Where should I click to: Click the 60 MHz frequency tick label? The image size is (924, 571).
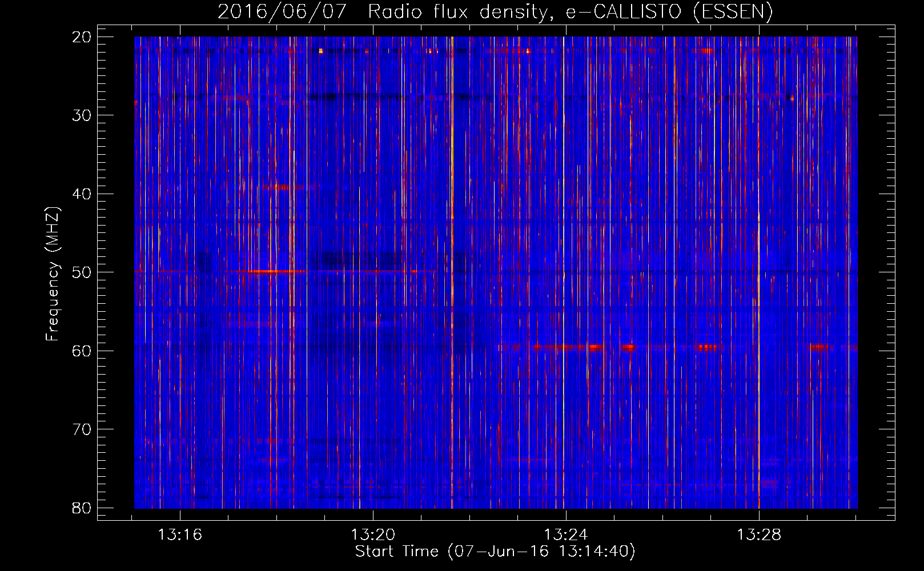82,351
